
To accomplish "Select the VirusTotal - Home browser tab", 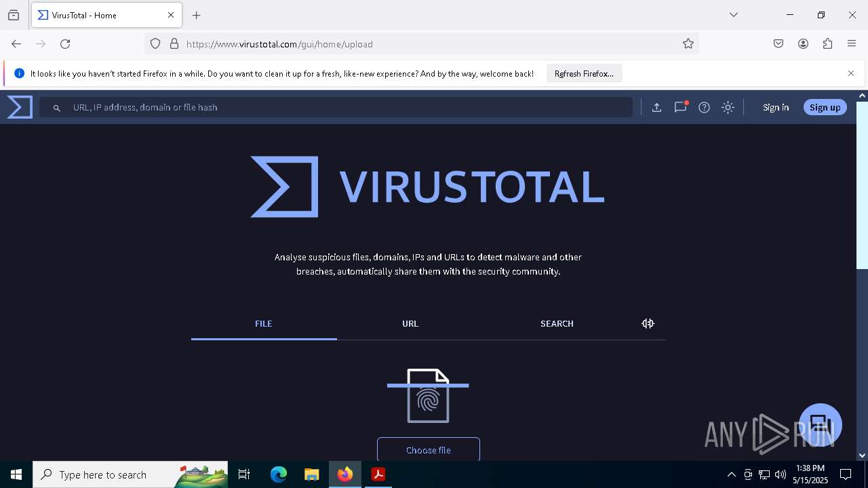I will (x=106, y=15).
